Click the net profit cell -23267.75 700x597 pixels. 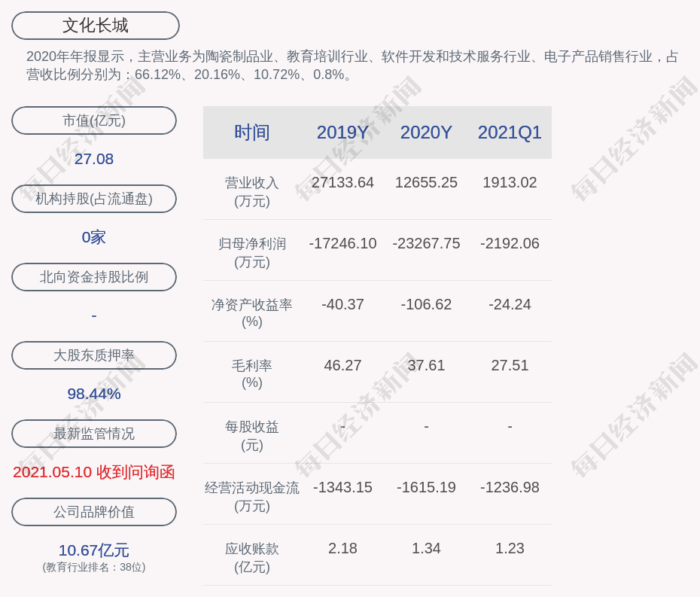point(426,243)
